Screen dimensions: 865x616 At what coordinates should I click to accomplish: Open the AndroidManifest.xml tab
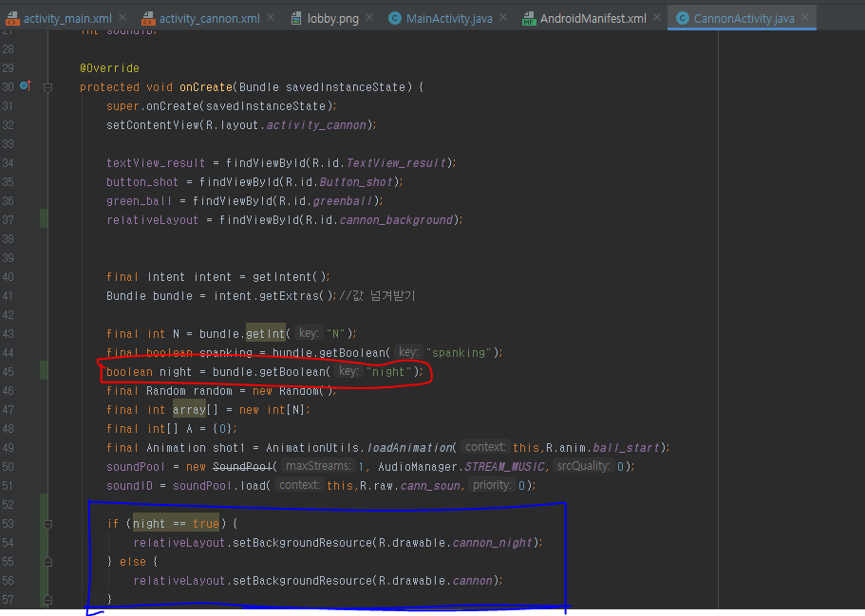(592, 19)
